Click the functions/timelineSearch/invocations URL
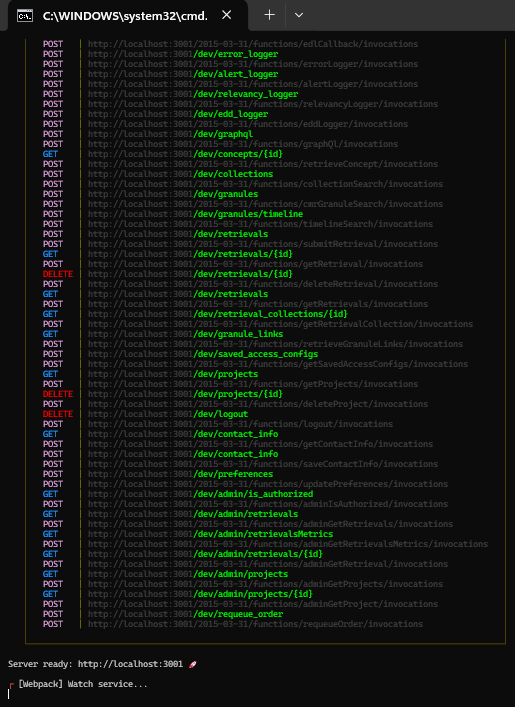This screenshot has width=515, height=707. point(261,224)
